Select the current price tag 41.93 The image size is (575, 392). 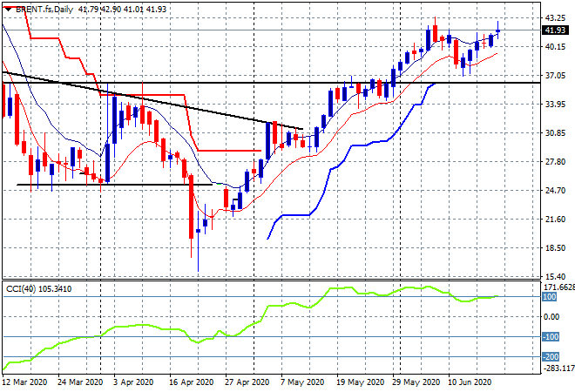tap(555, 30)
